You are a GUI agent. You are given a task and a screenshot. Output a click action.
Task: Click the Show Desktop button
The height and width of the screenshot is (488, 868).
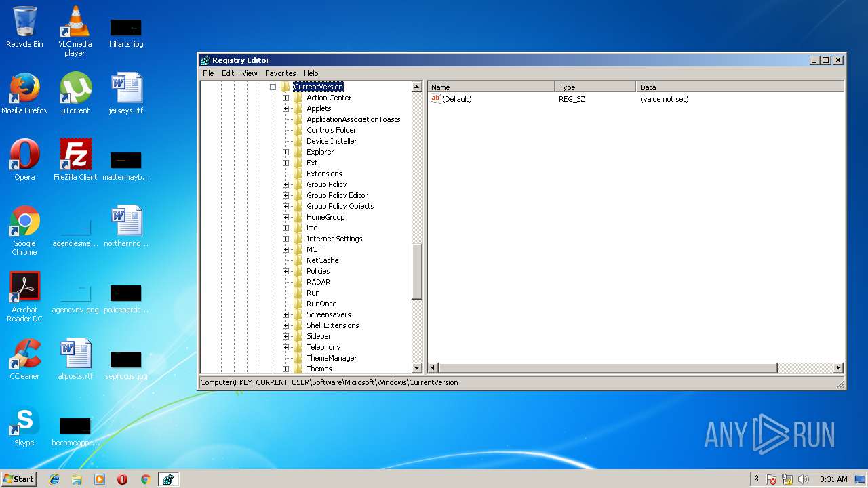tap(860, 479)
